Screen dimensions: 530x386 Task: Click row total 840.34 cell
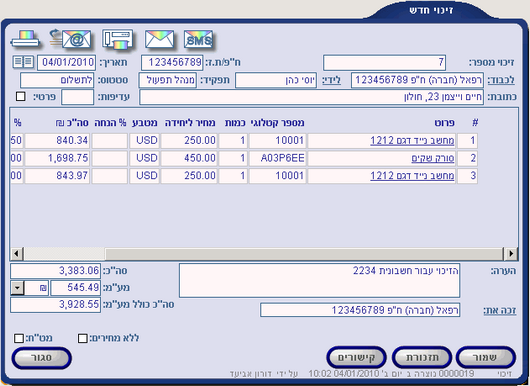pos(57,141)
